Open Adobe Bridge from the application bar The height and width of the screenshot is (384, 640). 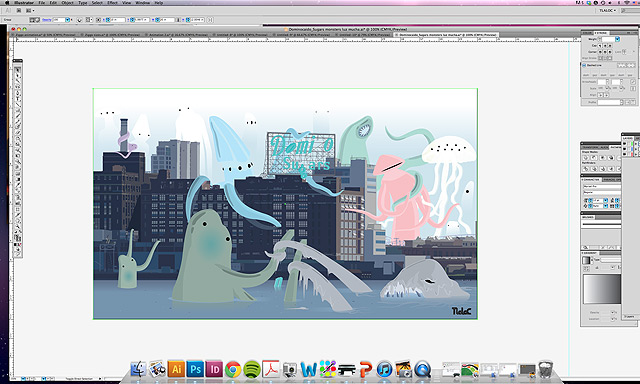tap(19, 10)
